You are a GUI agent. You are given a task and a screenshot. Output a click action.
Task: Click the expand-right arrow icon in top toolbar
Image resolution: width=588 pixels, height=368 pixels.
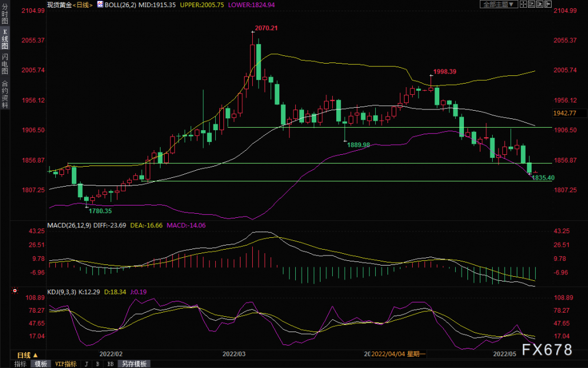pos(549,5)
